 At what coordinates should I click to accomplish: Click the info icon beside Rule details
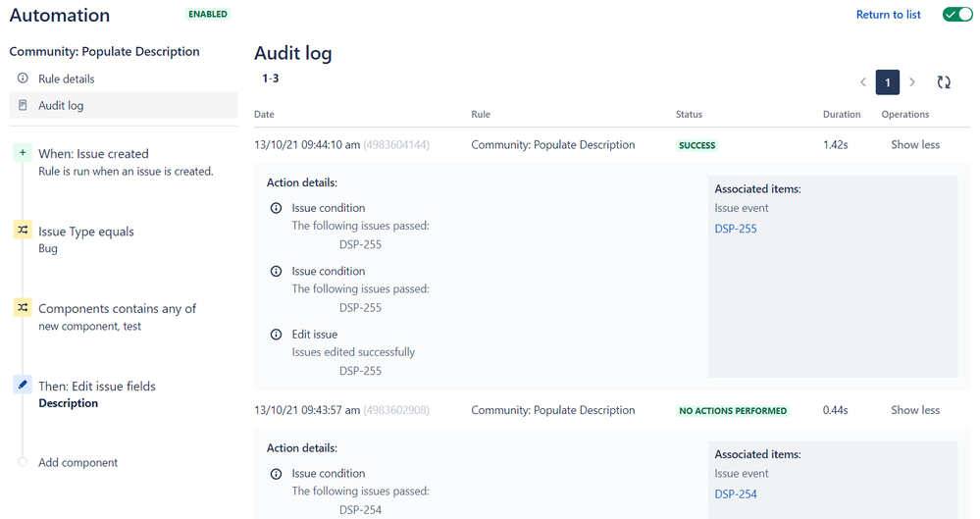[x=24, y=78]
